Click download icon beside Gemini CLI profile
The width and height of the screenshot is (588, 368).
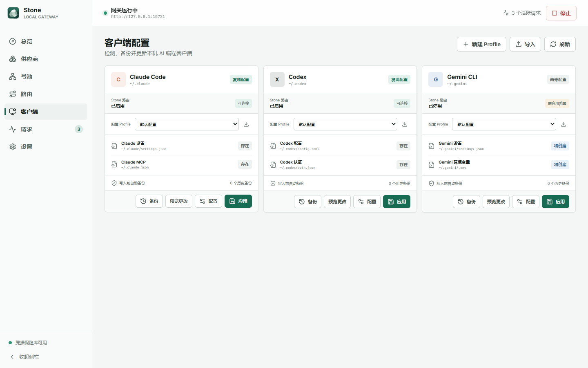[x=563, y=124]
